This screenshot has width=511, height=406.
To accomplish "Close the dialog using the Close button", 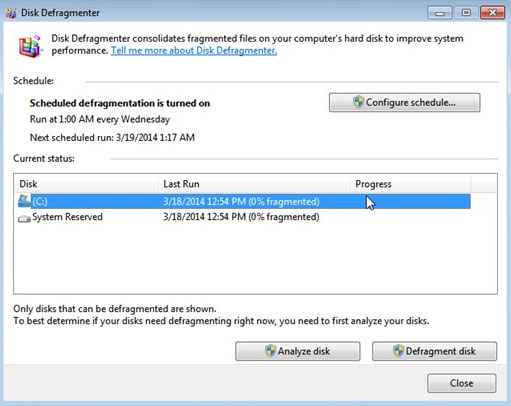I will click(462, 383).
